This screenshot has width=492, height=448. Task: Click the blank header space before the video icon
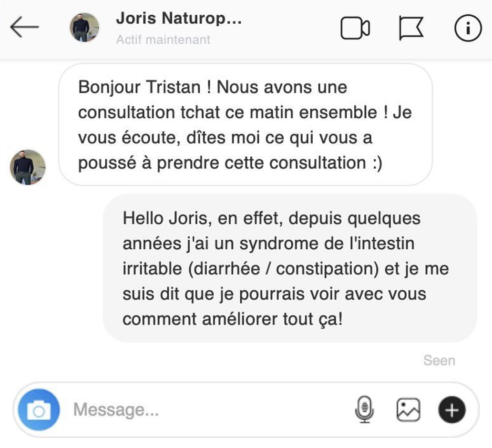click(x=291, y=29)
